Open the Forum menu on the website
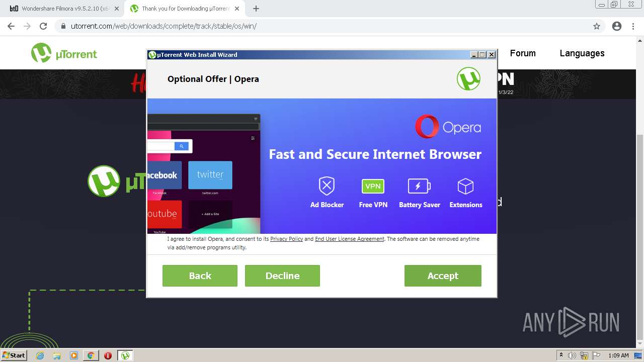The image size is (644, 362). [523, 53]
